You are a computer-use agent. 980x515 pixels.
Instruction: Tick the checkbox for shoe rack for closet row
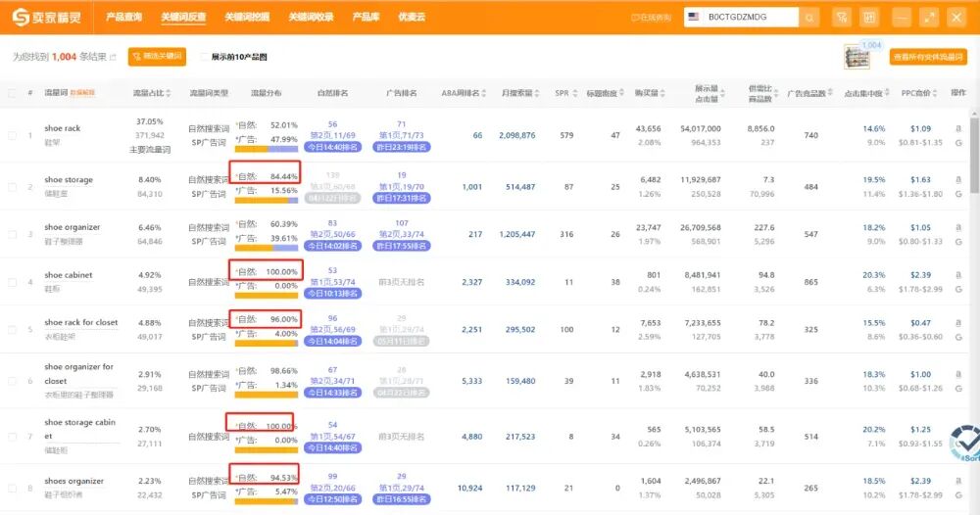12,330
